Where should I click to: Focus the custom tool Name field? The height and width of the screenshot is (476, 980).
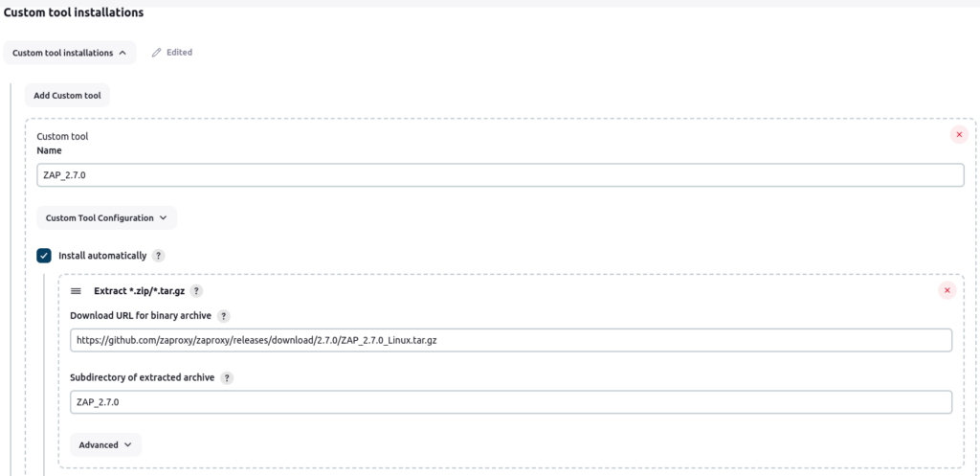[499, 175]
